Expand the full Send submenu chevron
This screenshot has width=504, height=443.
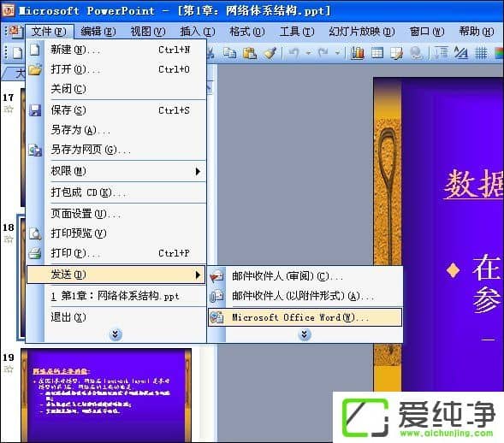(x=304, y=334)
